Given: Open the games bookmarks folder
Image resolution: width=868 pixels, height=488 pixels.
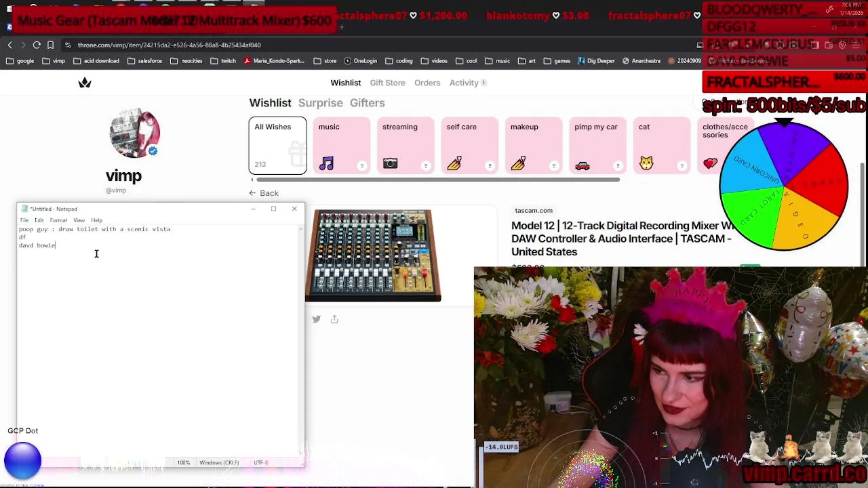Looking at the screenshot, I should tap(557, 61).
